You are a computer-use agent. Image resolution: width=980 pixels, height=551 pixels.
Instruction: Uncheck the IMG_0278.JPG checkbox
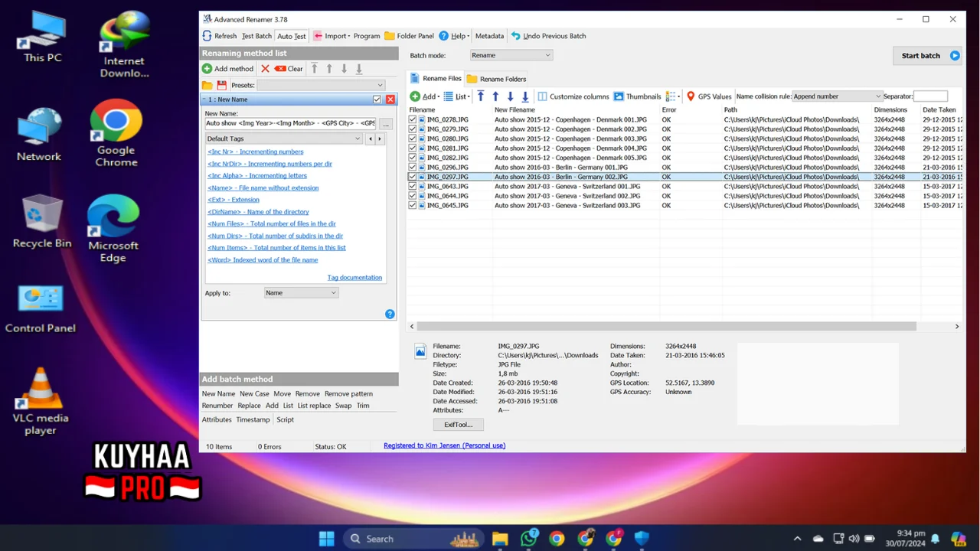coord(413,120)
